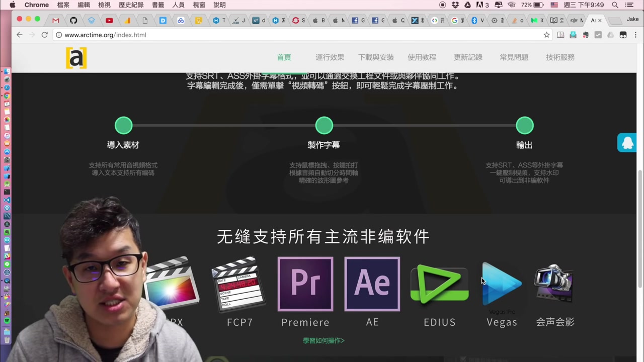This screenshot has height=362, width=644.
Task: Open the Gmail bookmark icon
Action: (55, 20)
